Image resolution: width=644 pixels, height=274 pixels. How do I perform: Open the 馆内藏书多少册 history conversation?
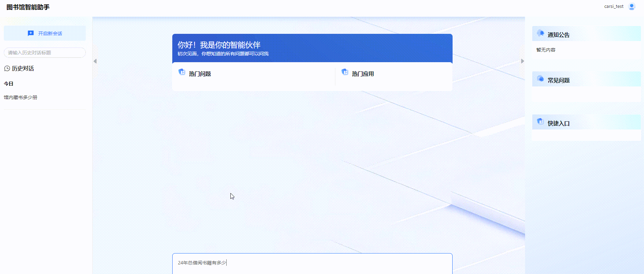pos(21,97)
